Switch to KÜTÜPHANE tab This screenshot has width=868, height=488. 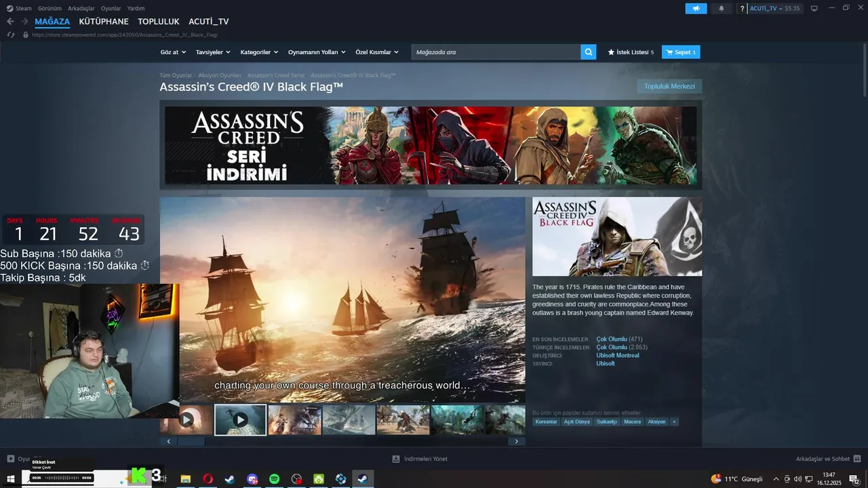click(104, 22)
